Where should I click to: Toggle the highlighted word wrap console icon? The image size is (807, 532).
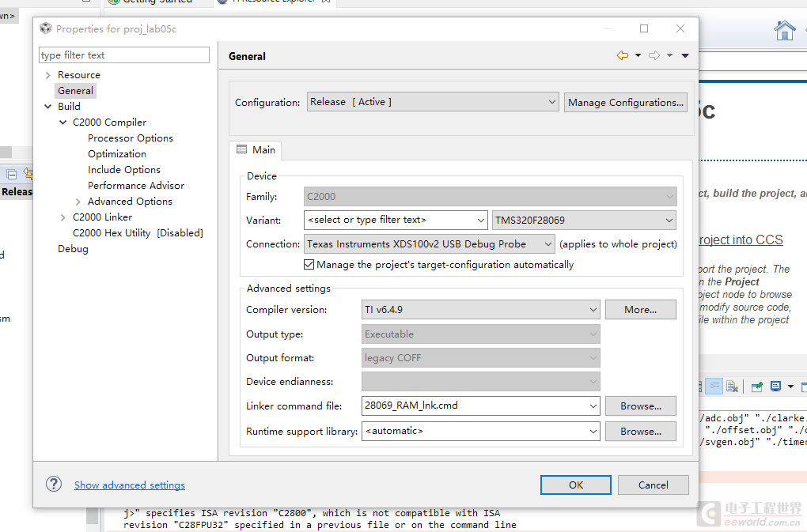click(714, 387)
